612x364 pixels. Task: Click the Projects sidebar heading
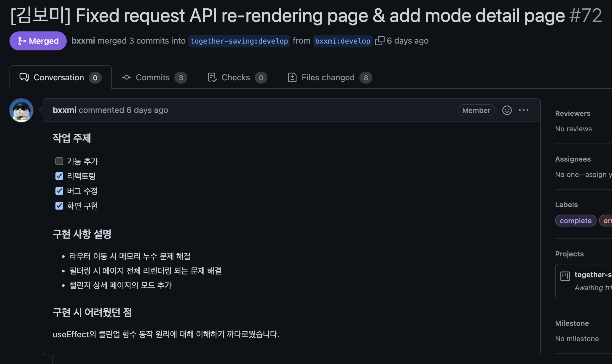569,254
